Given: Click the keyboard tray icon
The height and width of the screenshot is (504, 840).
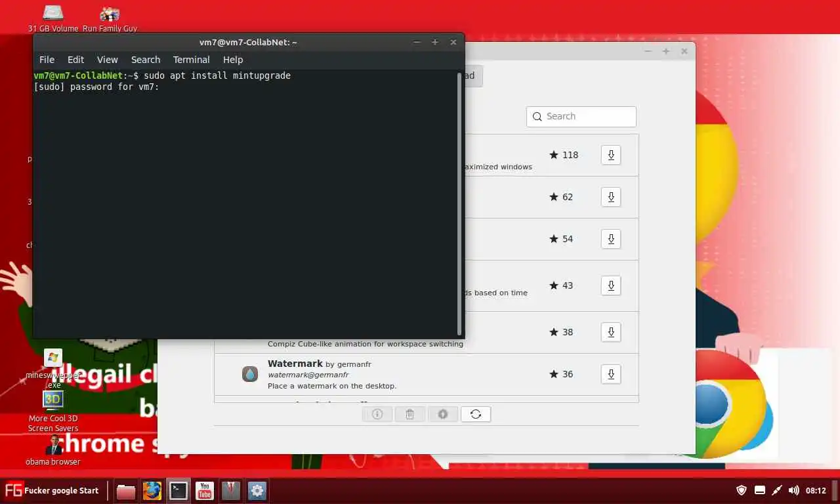Looking at the screenshot, I should pos(760,490).
